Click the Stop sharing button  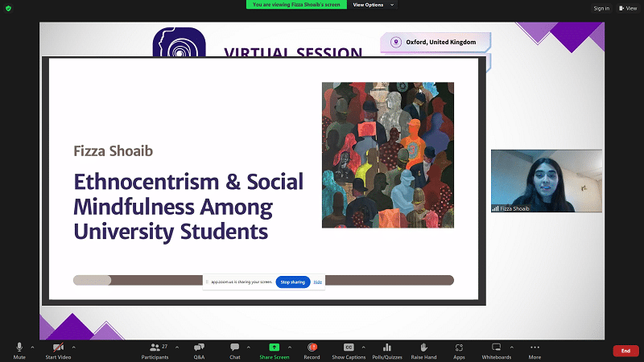292,282
